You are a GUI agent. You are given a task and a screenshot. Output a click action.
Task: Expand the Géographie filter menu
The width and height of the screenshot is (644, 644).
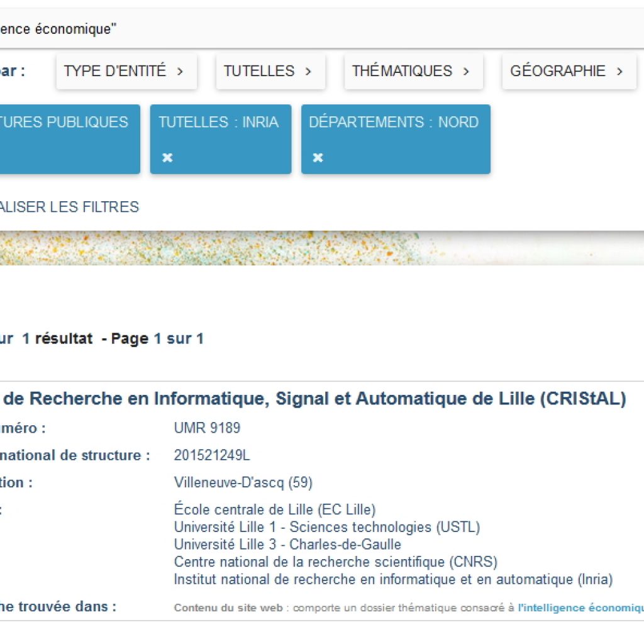(x=569, y=71)
